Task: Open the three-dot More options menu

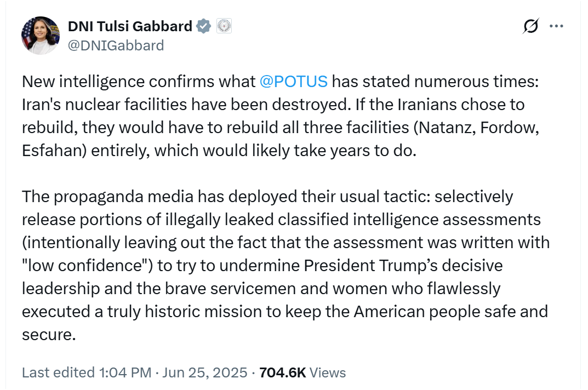Action: pyautogui.click(x=556, y=26)
